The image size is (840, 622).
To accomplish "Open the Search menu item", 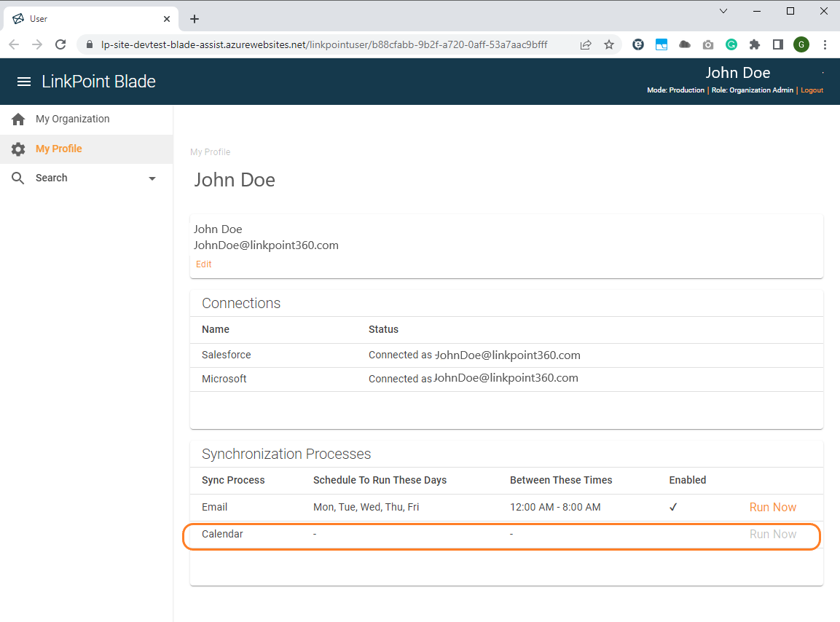I will tap(52, 178).
